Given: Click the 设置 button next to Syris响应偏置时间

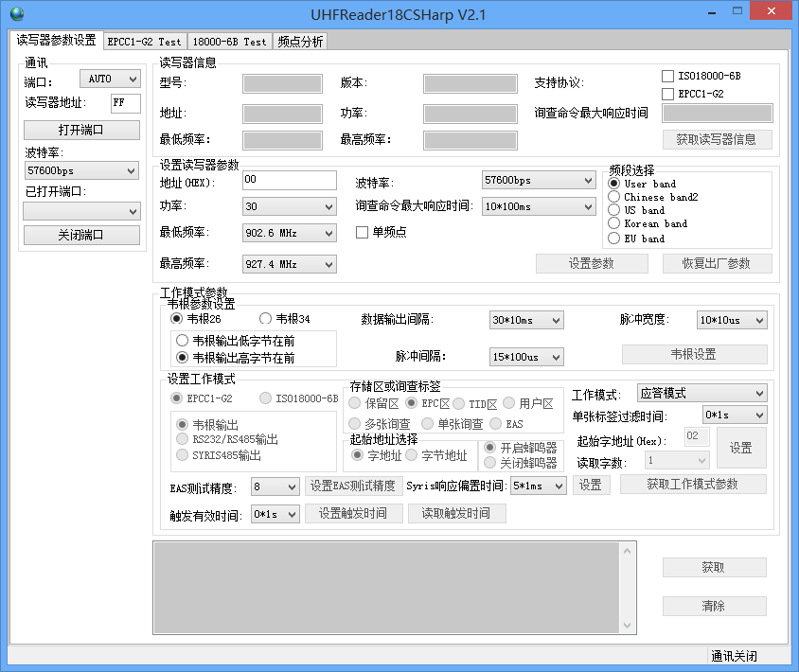Looking at the screenshot, I should [591, 485].
